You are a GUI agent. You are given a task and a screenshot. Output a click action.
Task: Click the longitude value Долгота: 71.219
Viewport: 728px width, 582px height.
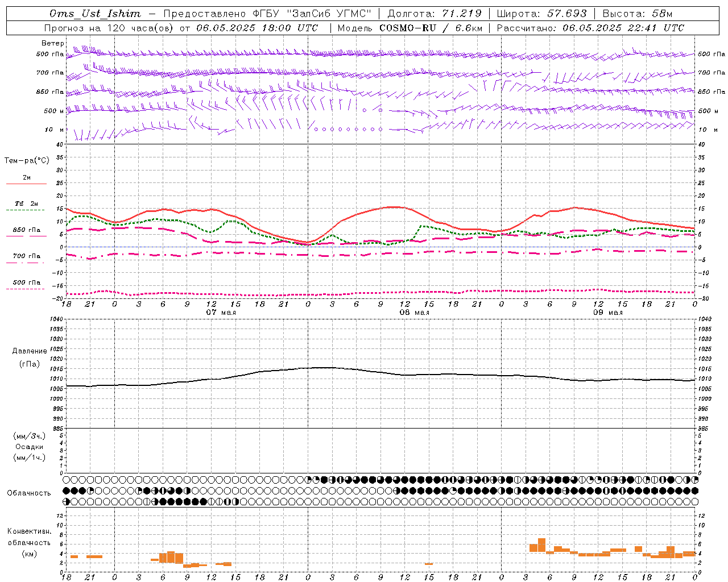435,14
